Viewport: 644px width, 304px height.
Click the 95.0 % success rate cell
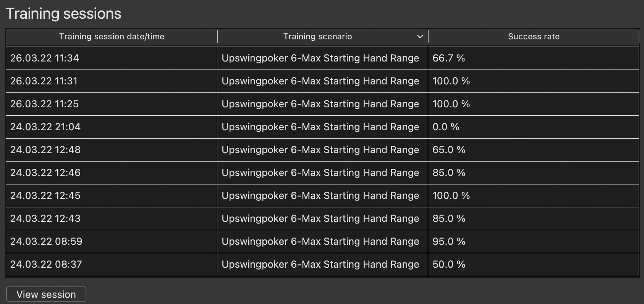pyautogui.click(x=534, y=241)
